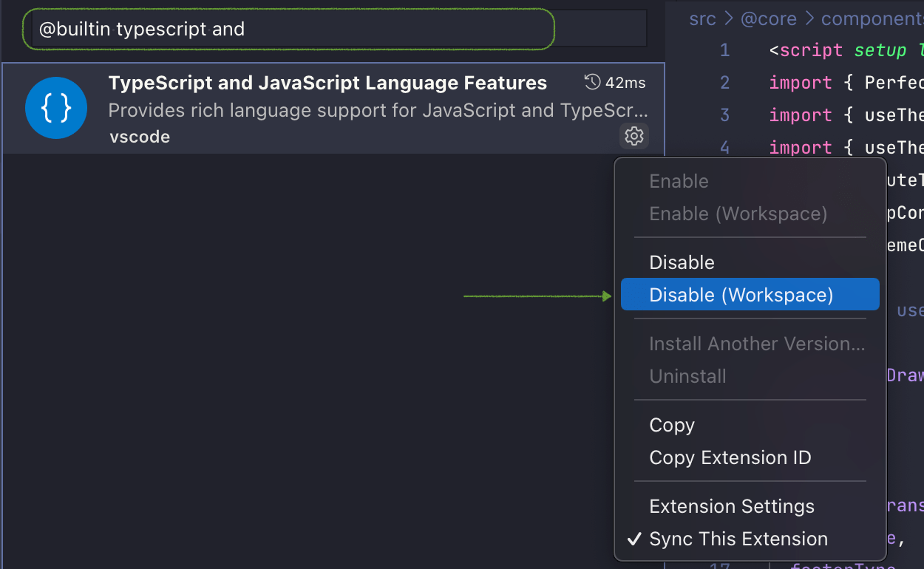
Task: Click the import keyword on line 2
Action: 801,83
